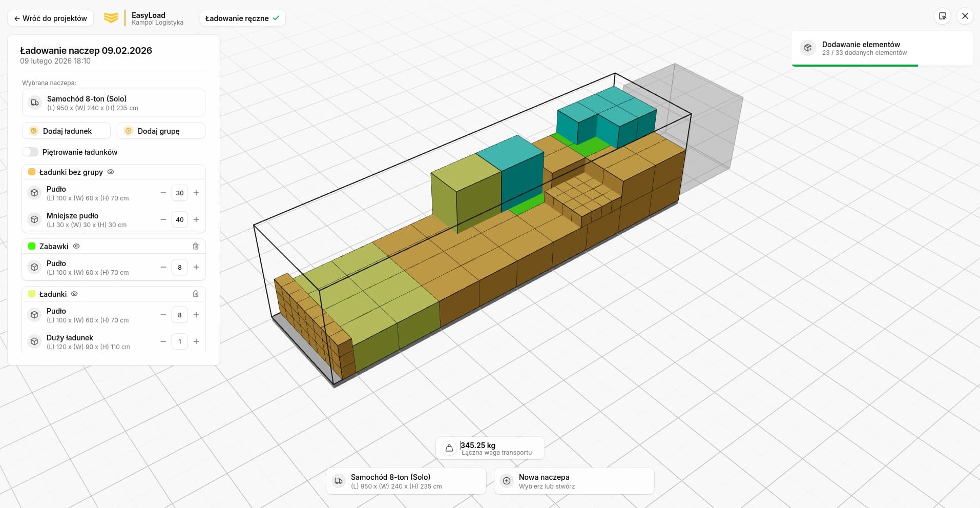Viewport: 980px width, 508px height.
Task: Click minus icon for Zabawki Pudło
Action: coord(163,268)
